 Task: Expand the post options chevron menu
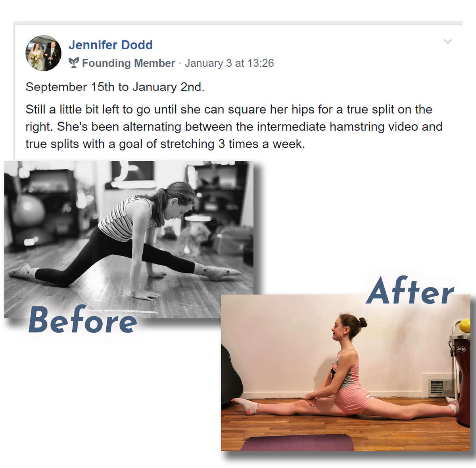point(448,41)
